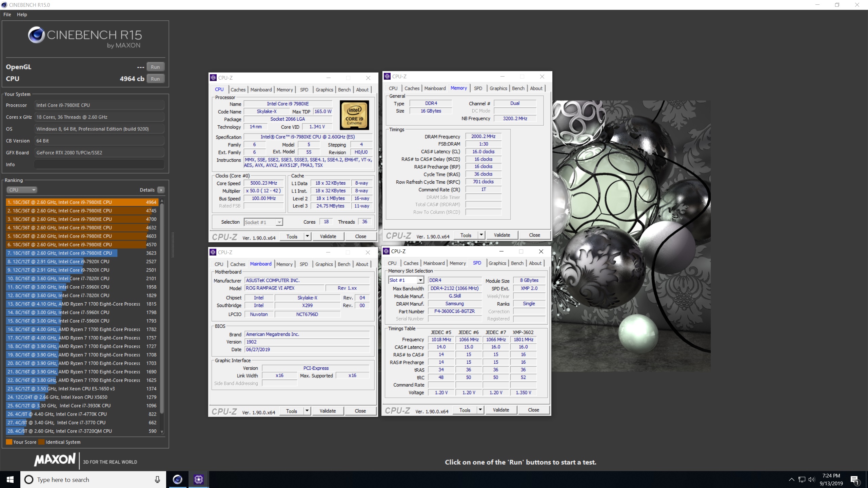
Task: Open Cinebench from the taskbar
Action: click(177, 480)
